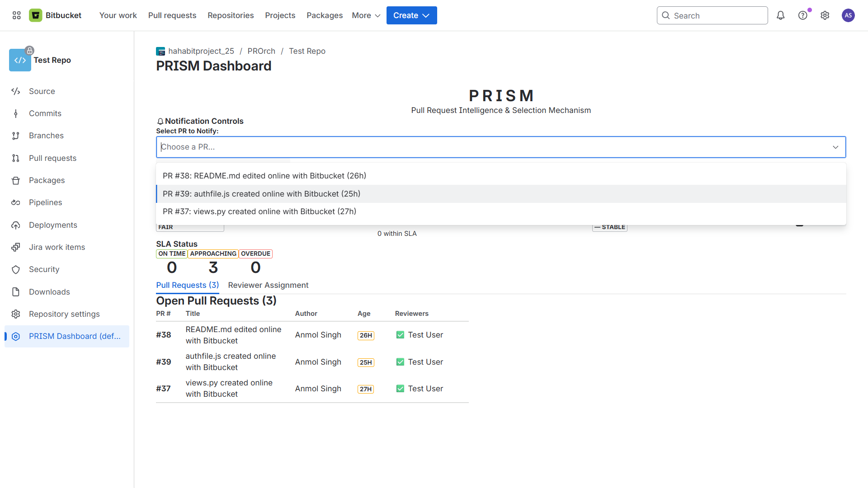Open Repositories in the top menu
Screen dimensions: 868x488
coord(231,15)
